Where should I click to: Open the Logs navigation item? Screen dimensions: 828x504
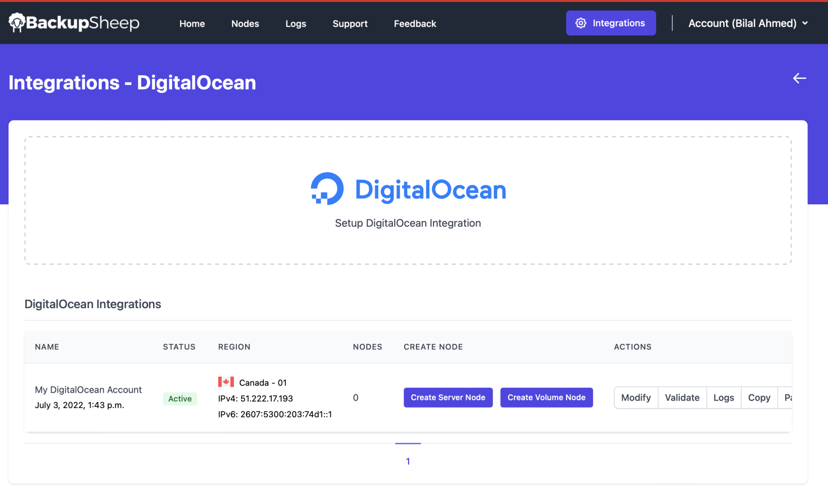[296, 24]
